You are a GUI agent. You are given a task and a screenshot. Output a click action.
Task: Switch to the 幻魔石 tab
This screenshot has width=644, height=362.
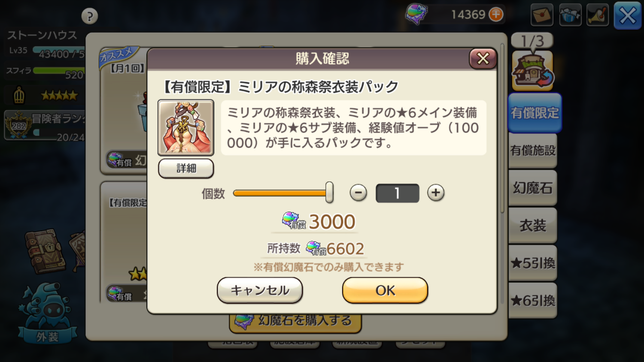[x=533, y=188]
